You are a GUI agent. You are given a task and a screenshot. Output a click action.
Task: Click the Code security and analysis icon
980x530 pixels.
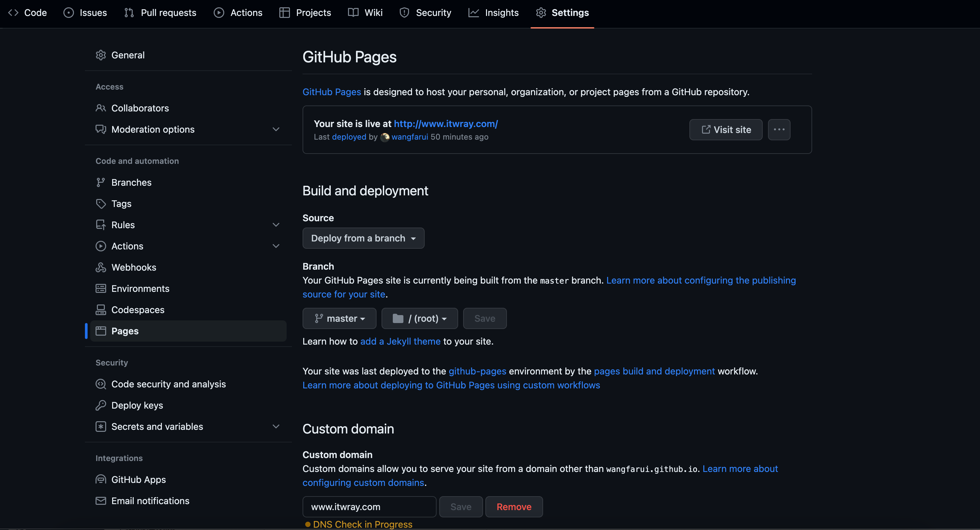(x=101, y=384)
